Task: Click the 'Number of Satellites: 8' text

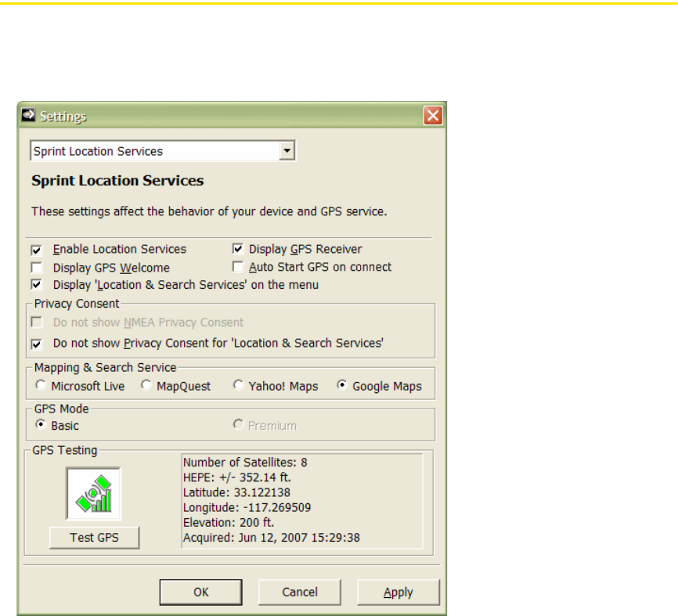Action: click(245, 463)
